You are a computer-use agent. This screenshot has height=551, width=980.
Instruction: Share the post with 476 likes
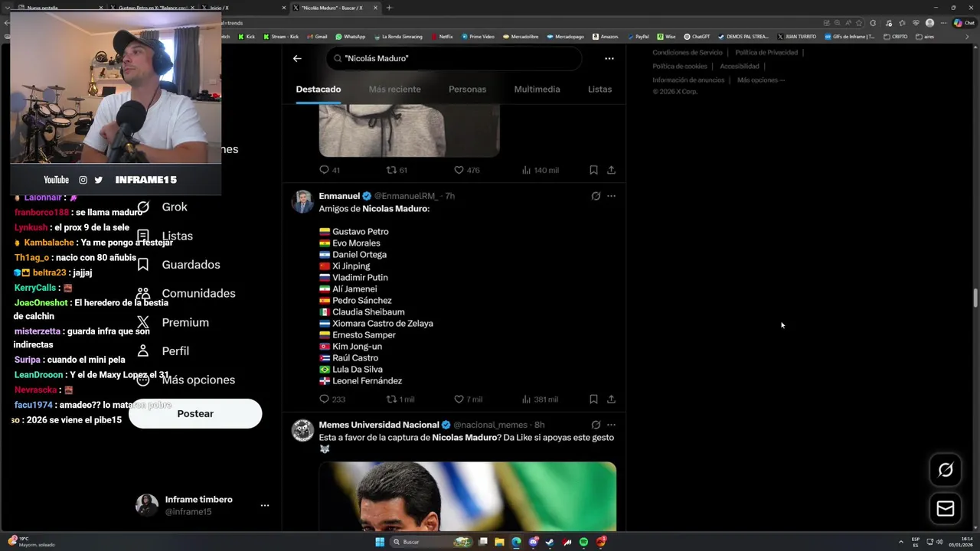(611, 170)
